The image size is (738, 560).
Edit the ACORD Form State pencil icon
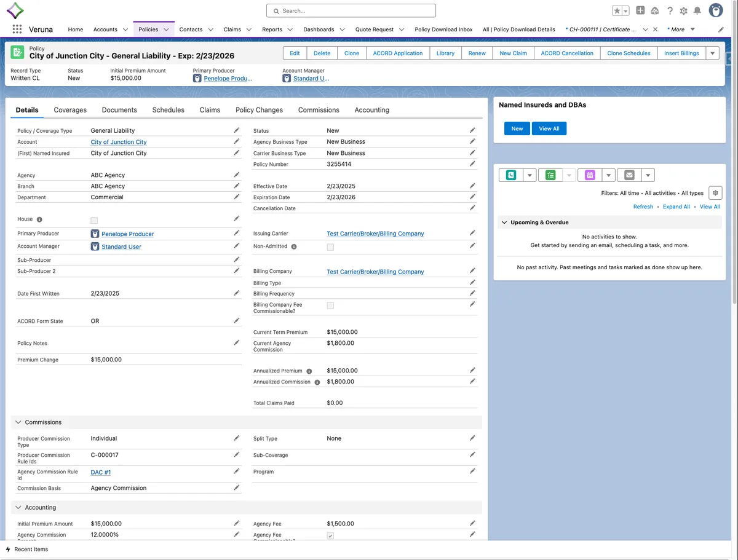tap(236, 320)
